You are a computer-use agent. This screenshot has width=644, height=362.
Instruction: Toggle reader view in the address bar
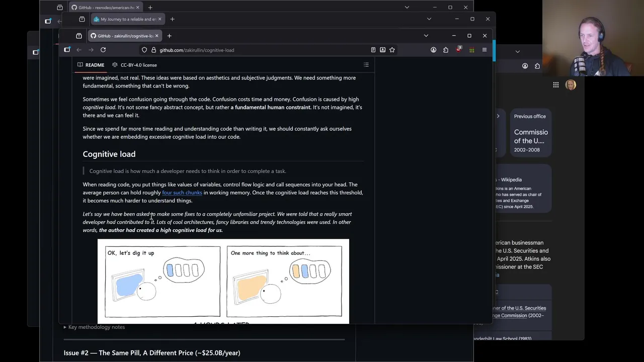[373, 50]
